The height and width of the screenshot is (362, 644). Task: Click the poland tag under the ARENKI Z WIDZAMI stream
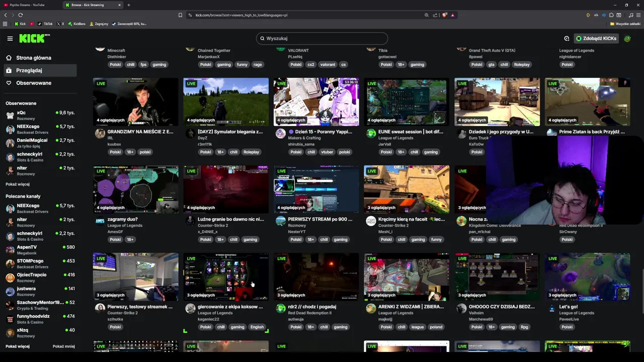pyautogui.click(x=436, y=327)
